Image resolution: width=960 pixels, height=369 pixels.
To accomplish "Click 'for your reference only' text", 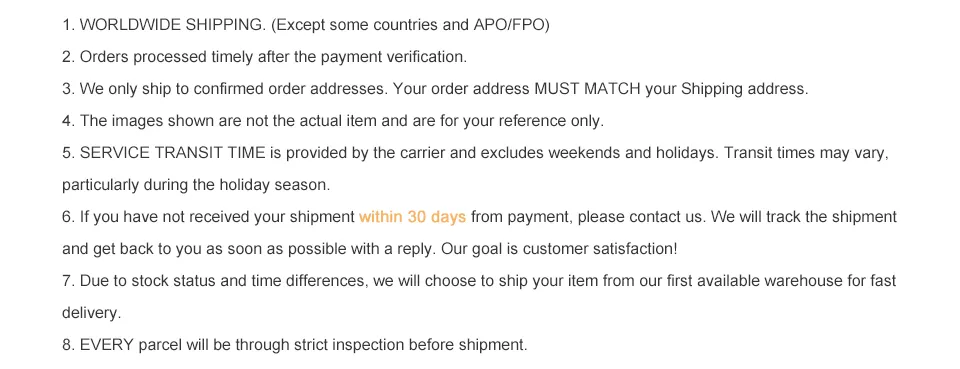I will 522,121.
